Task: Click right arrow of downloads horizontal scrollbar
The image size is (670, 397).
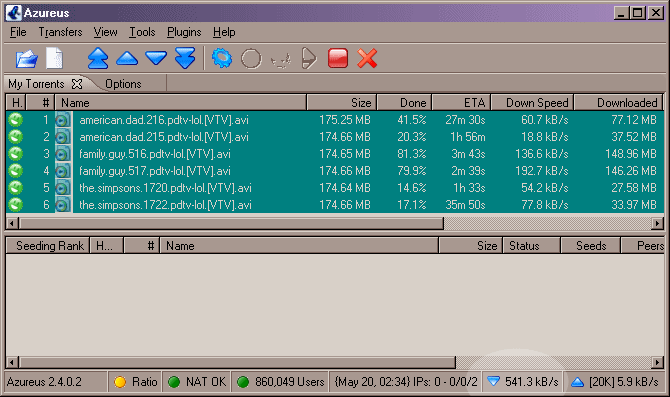Action: [658, 223]
